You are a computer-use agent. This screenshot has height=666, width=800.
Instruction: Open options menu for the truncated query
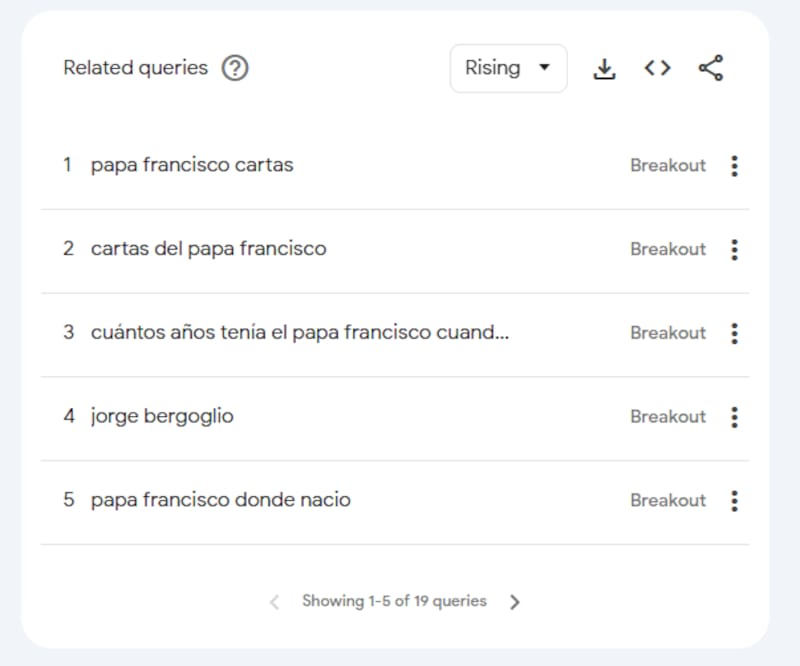coord(734,333)
